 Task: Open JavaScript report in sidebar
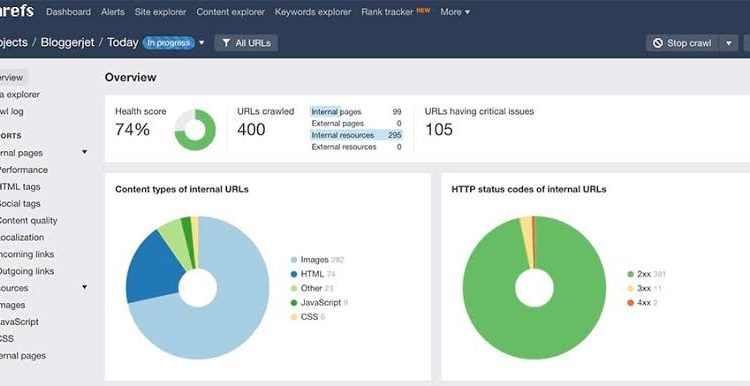20,322
